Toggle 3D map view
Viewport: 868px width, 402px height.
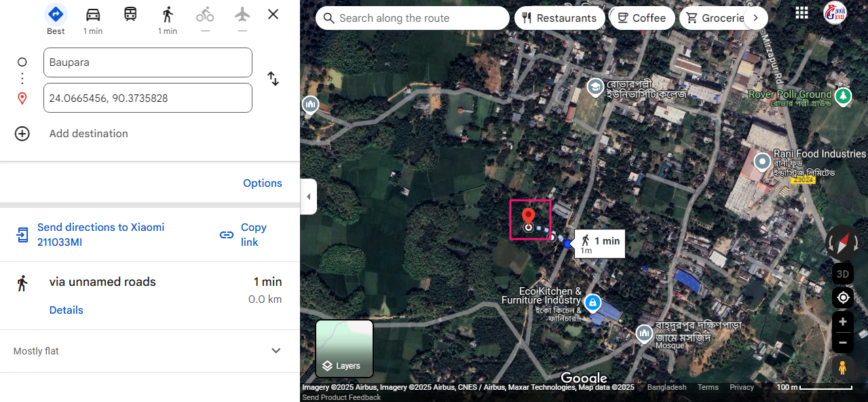pyautogui.click(x=843, y=274)
